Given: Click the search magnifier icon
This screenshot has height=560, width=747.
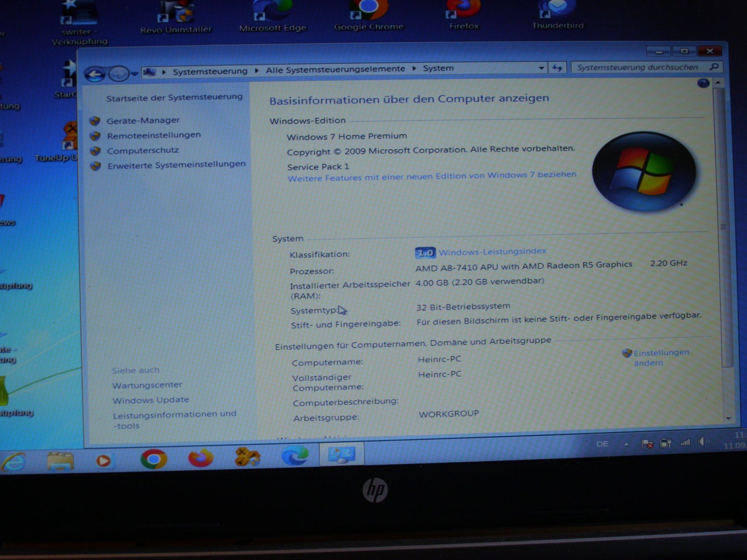Looking at the screenshot, I should click(714, 66).
